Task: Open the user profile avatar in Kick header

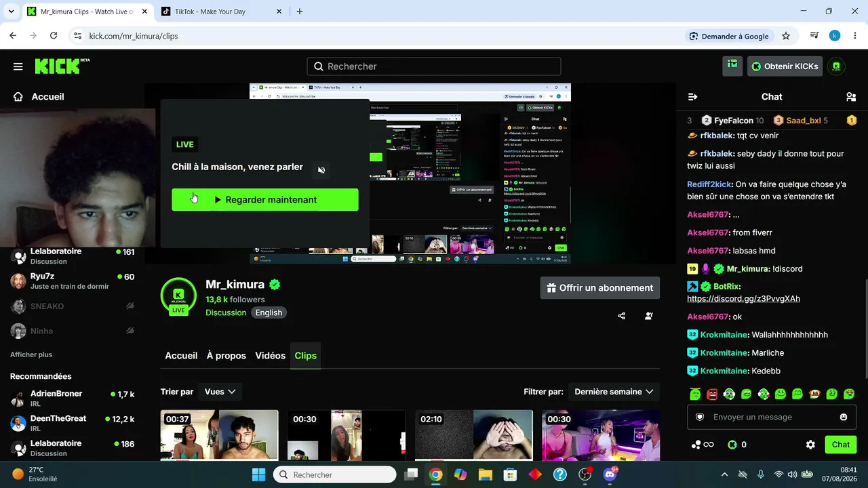Action: [837, 66]
